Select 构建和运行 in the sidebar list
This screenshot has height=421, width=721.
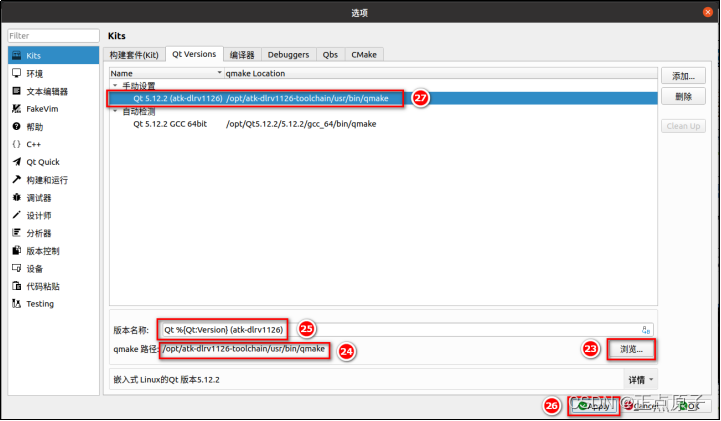(x=53, y=180)
